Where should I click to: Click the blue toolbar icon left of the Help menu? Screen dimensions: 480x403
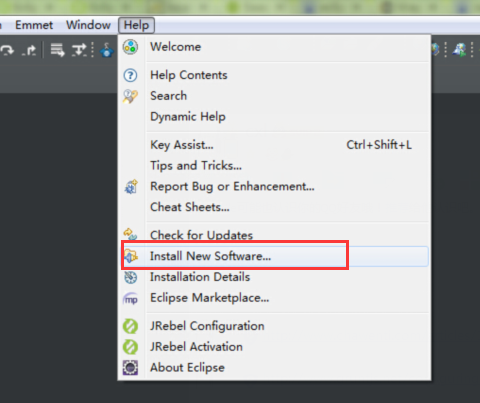click(107, 50)
